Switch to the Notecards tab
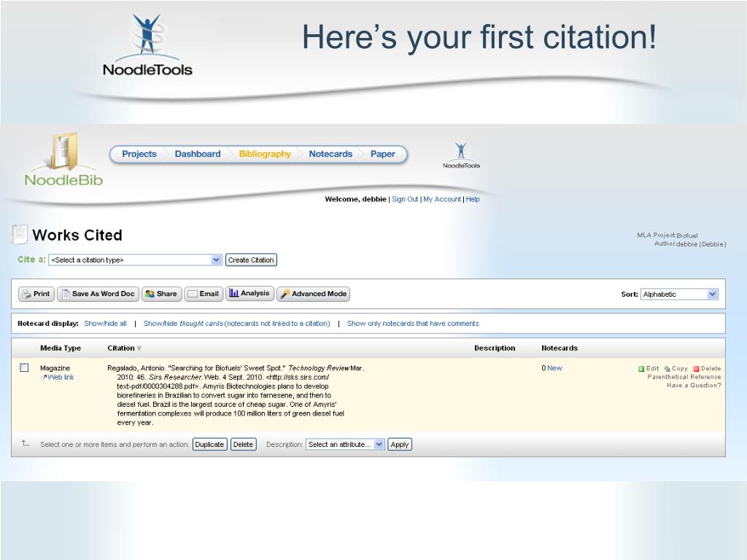The image size is (747, 560). pos(330,154)
